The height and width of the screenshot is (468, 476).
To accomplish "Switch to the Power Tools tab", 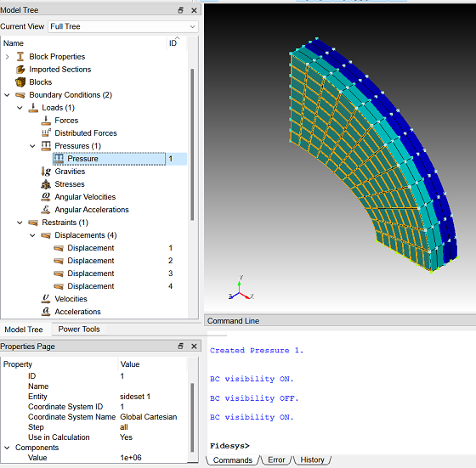I will coord(79,329).
